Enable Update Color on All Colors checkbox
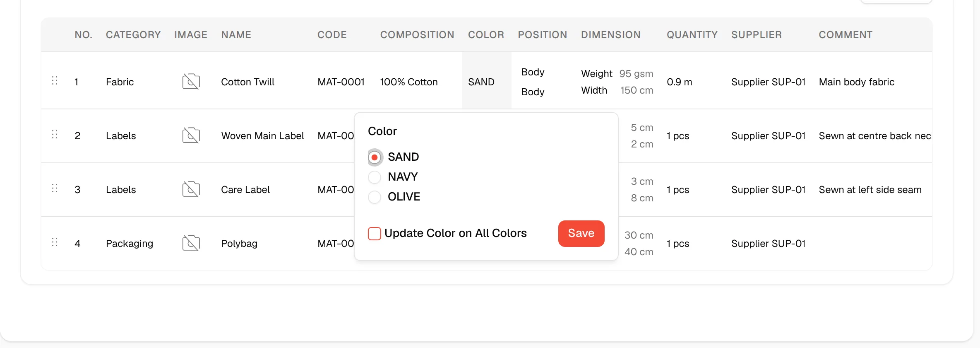The height and width of the screenshot is (348, 980). click(375, 234)
